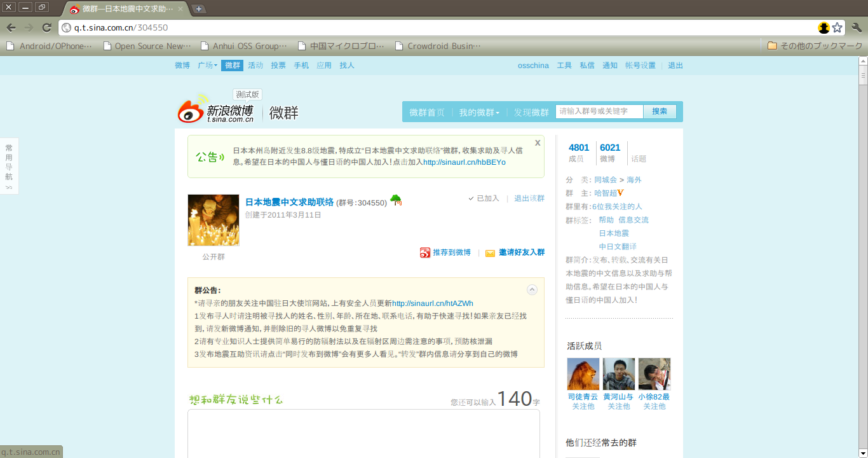This screenshot has width=868, height=458.
Task: Open the 海外 category link
Action: 634,180
